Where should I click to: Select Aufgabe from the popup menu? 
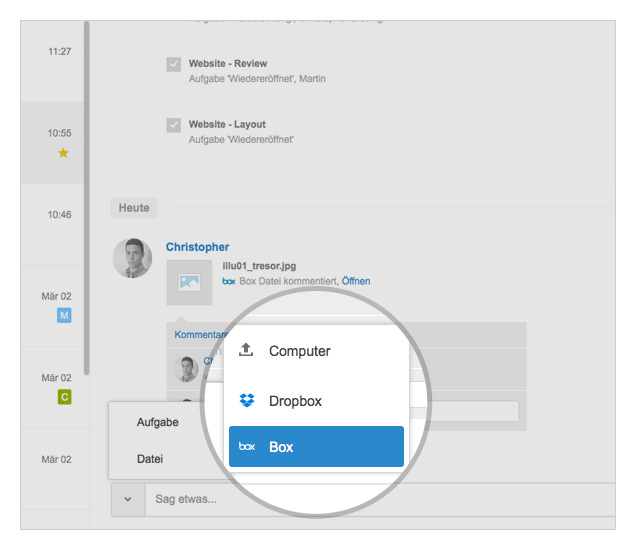(x=158, y=422)
